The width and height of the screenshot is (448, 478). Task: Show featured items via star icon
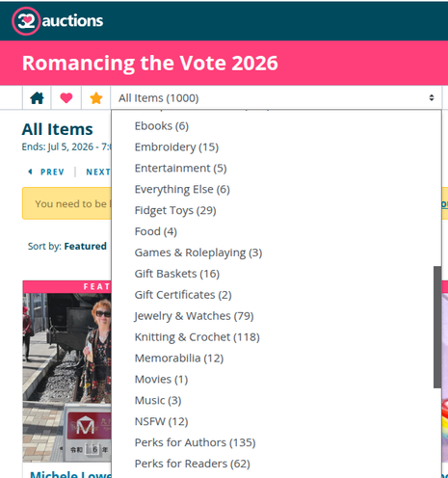coord(96,98)
